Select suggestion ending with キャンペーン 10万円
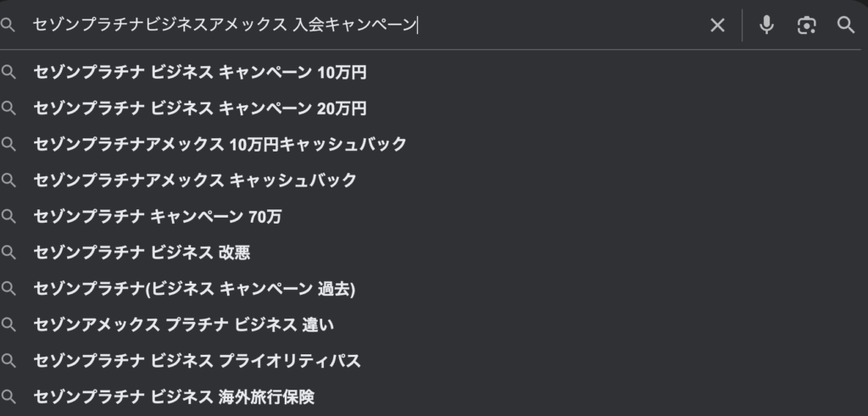868x416 pixels. (200, 73)
